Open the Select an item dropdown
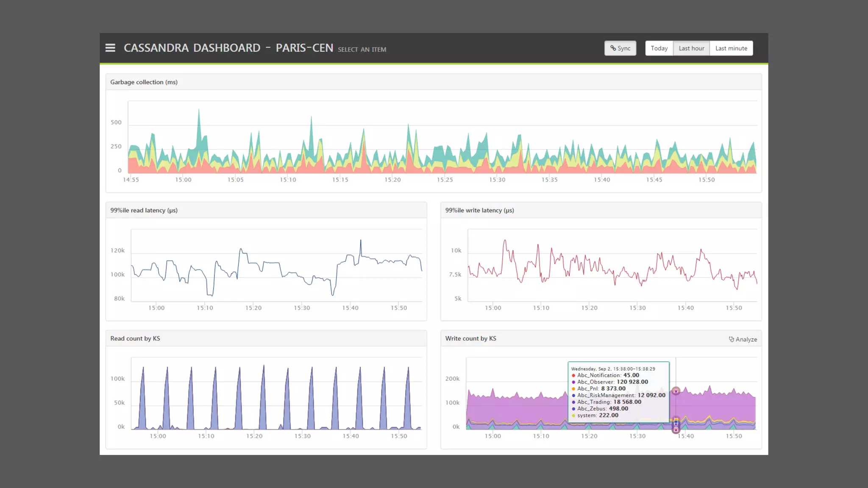 [x=362, y=50]
